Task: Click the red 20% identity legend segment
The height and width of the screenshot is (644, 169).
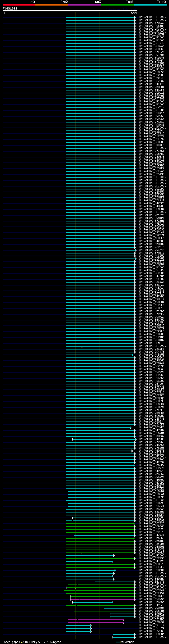Action: tap(19, 5)
